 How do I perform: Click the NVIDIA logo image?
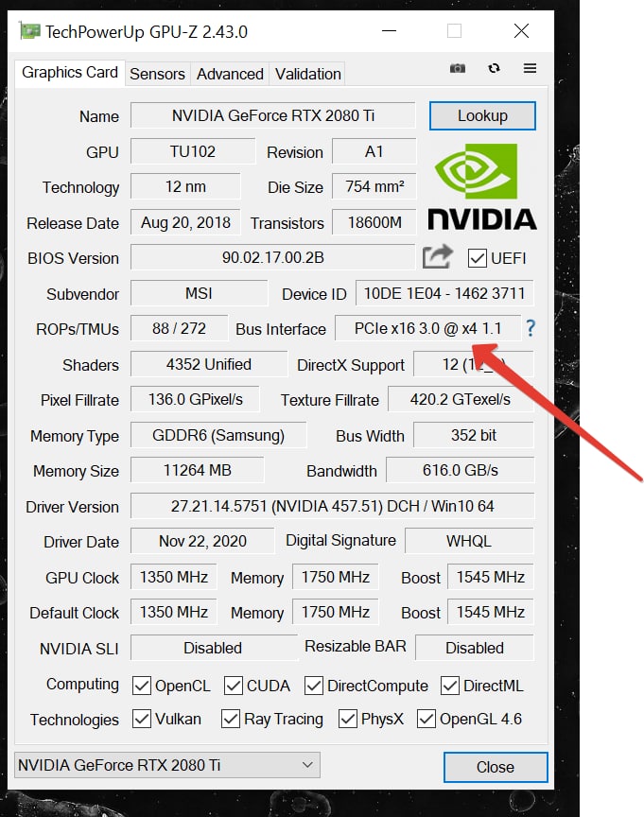tap(482, 186)
